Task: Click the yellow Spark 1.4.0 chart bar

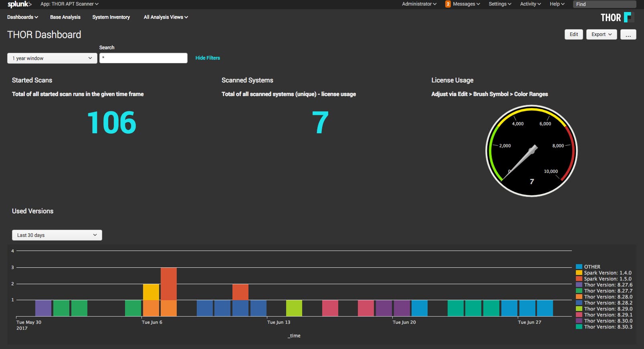Action: tap(151, 292)
